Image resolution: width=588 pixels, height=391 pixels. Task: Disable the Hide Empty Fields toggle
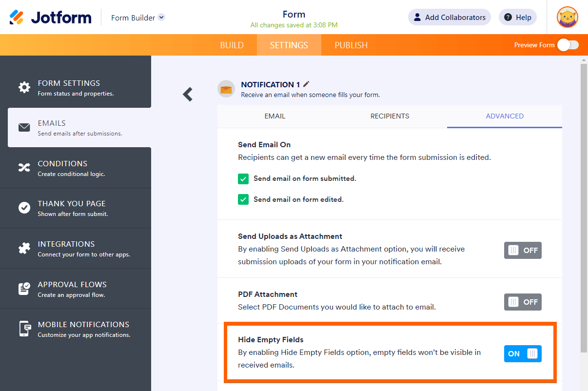point(523,353)
